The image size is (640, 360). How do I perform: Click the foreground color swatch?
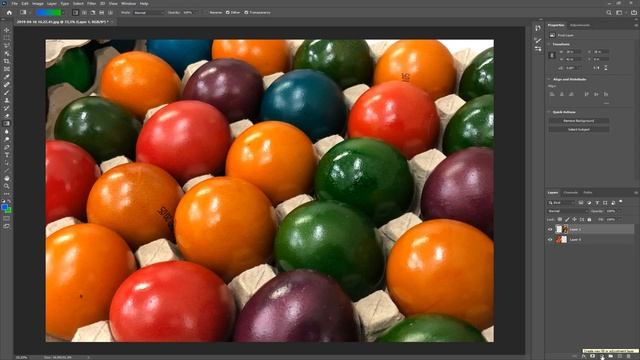[x=4, y=207]
